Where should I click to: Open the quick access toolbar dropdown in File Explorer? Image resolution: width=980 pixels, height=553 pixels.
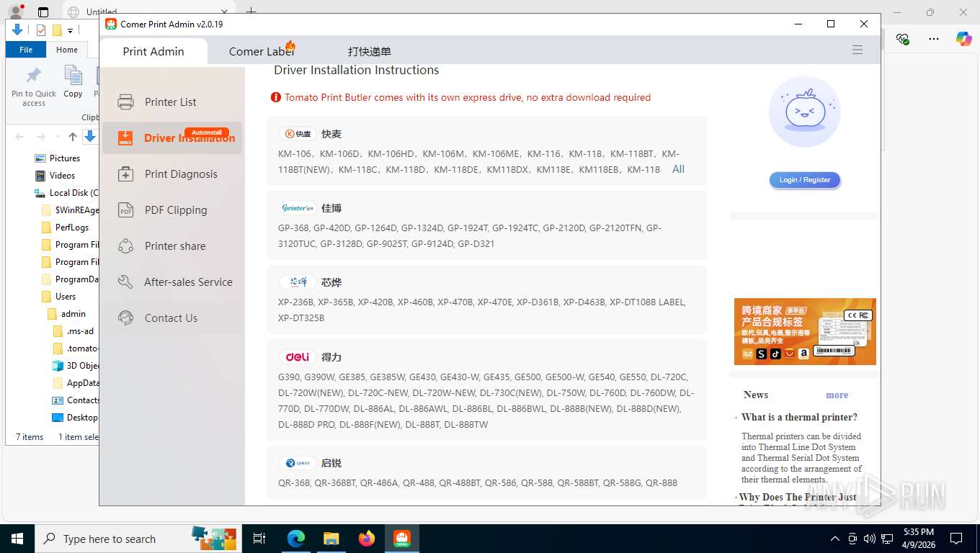(71, 30)
